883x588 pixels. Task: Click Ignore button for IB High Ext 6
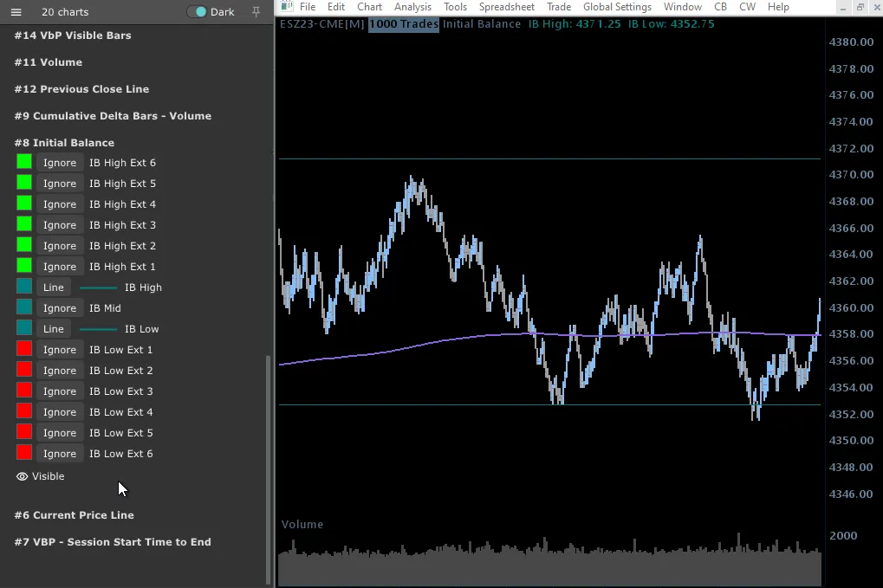(x=60, y=163)
